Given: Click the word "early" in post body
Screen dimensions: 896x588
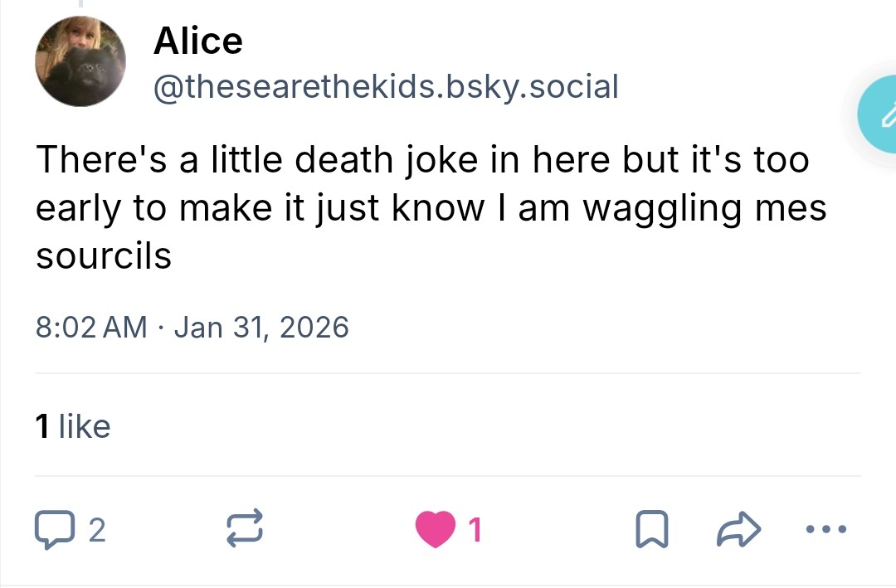Looking at the screenshot, I should [x=77, y=208].
